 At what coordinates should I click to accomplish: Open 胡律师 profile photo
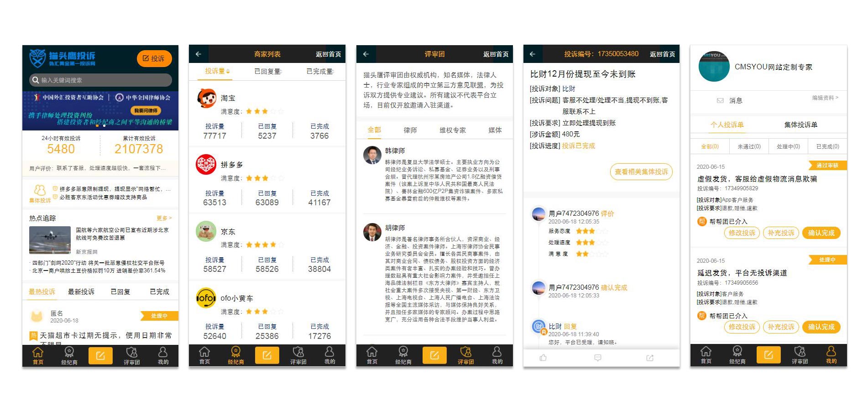[x=372, y=232]
